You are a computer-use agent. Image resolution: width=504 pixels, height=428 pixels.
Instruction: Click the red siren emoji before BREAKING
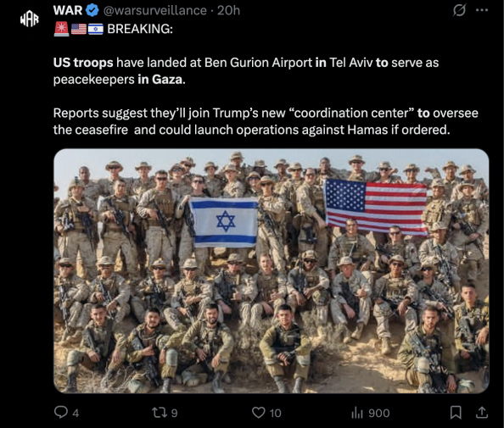pyautogui.click(x=61, y=29)
